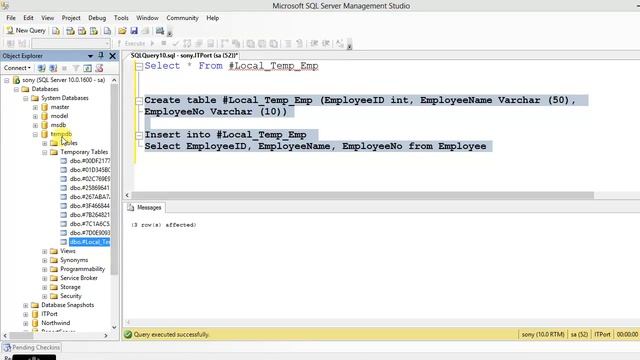Open the Pending Checkins tab
Image resolution: width=640 pixels, height=360 pixels.
(x=32, y=347)
